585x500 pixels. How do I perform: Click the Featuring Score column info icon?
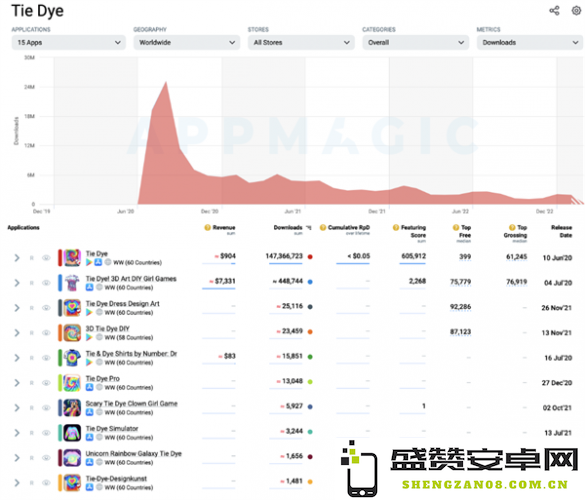point(396,227)
